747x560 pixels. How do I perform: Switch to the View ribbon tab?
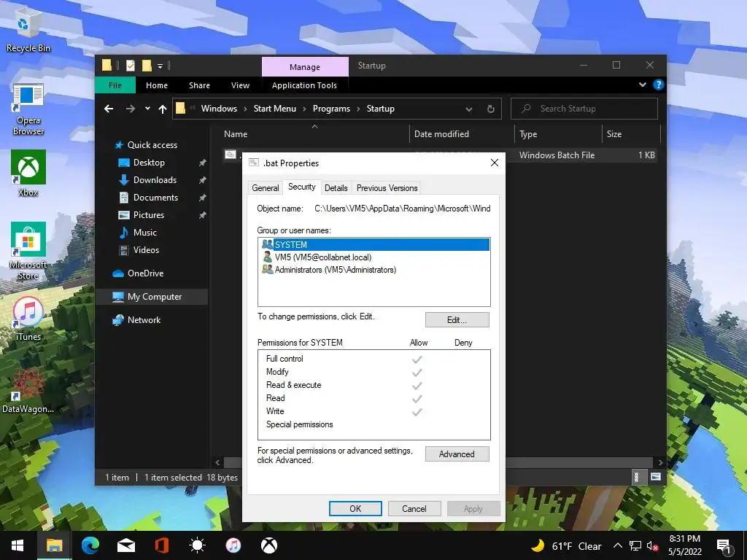click(x=240, y=85)
